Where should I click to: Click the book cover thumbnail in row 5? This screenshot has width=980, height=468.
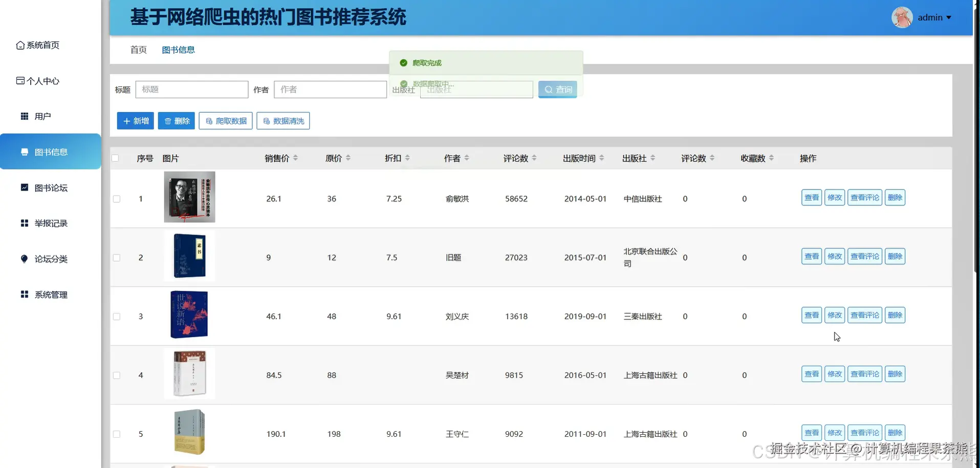click(x=189, y=432)
